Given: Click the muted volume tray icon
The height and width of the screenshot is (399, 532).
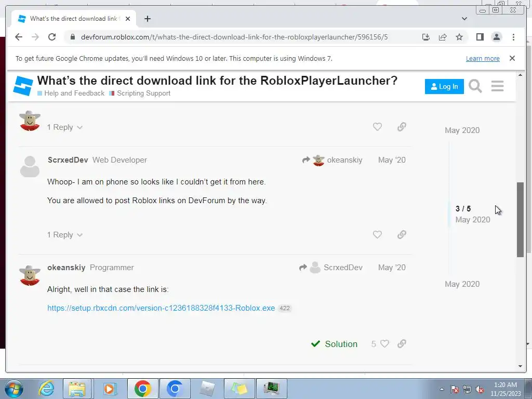Looking at the screenshot, I should [480, 389].
